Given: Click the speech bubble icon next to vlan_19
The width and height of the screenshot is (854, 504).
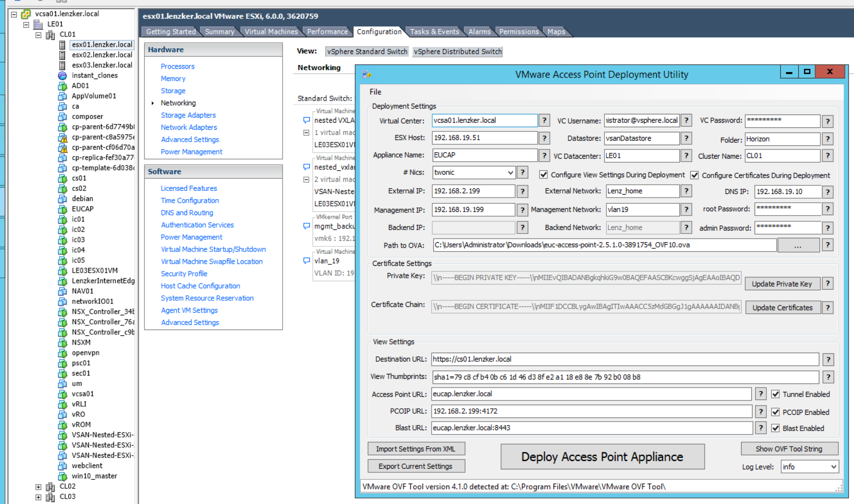Looking at the screenshot, I should coord(307,261).
